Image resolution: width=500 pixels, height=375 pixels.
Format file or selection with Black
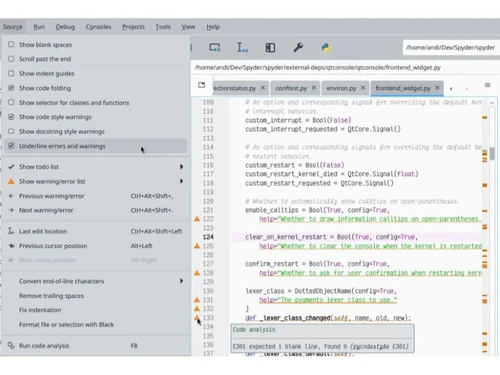(96, 325)
